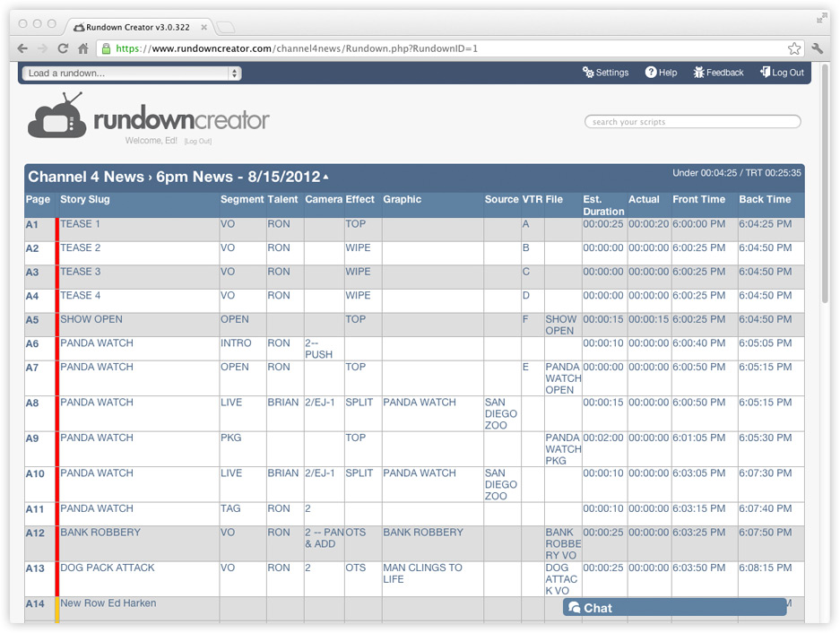Image resolution: width=840 pixels, height=633 pixels.
Task: Click the Log Out door icon
Action: point(765,72)
